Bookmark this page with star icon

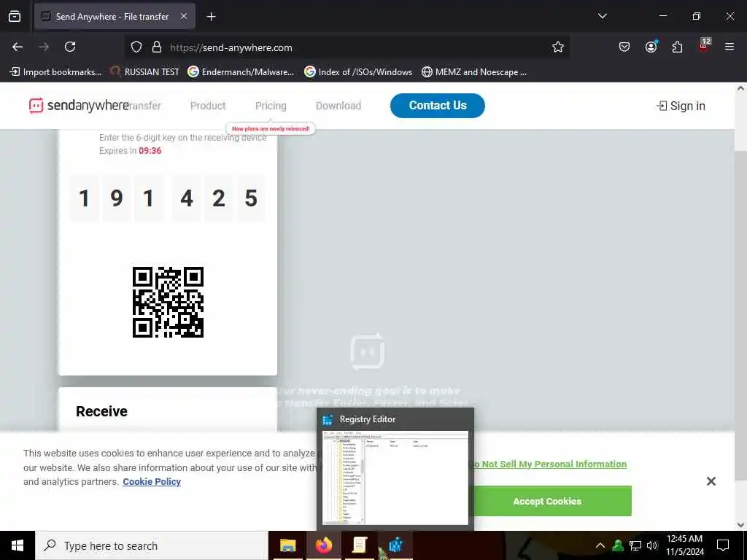pos(558,47)
